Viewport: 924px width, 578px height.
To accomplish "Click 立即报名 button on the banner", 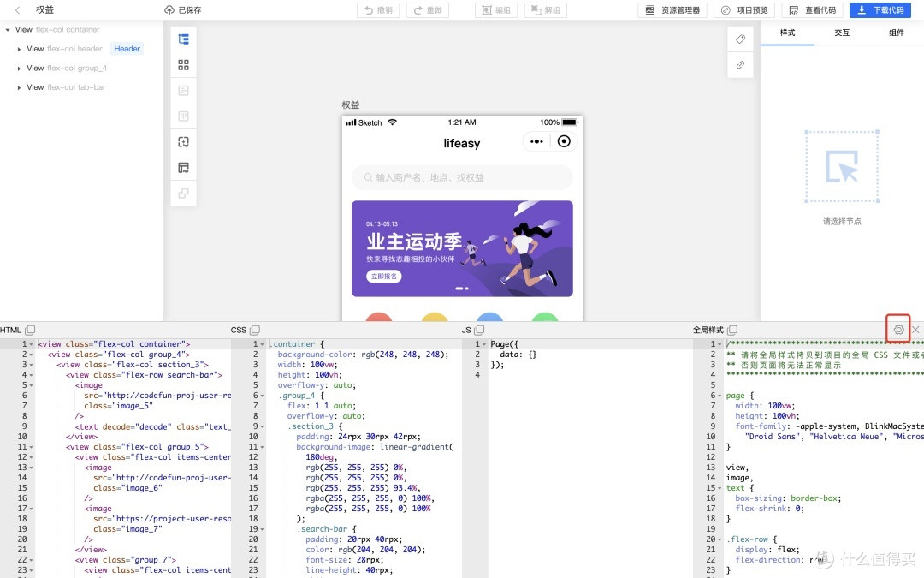I will tap(383, 276).
